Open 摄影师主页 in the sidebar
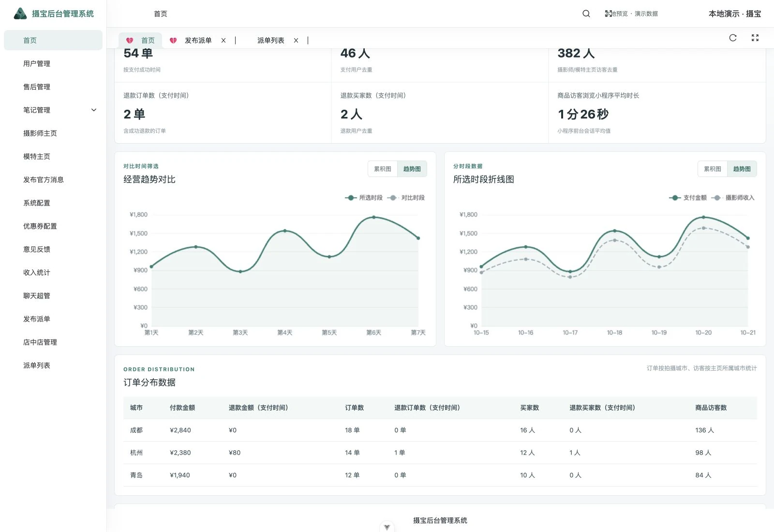This screenshot has width=774, height=532. click(x=53, y=133)
